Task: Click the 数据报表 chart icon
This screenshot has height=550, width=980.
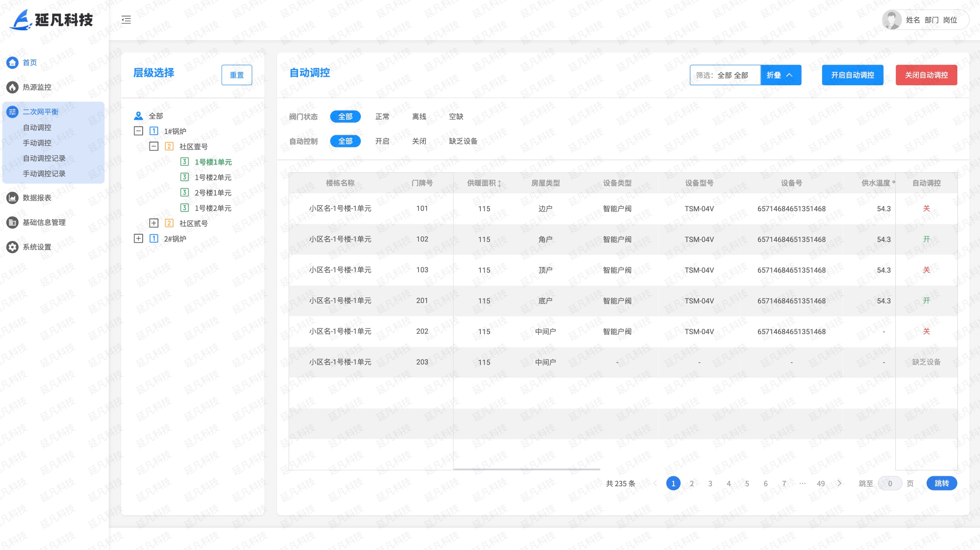Action: click(12, 198)
